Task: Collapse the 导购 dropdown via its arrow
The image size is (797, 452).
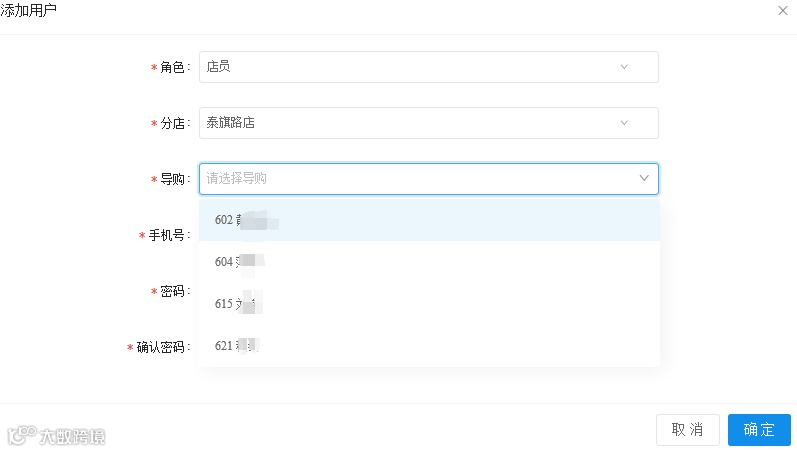Action: [x=644, y=178]
